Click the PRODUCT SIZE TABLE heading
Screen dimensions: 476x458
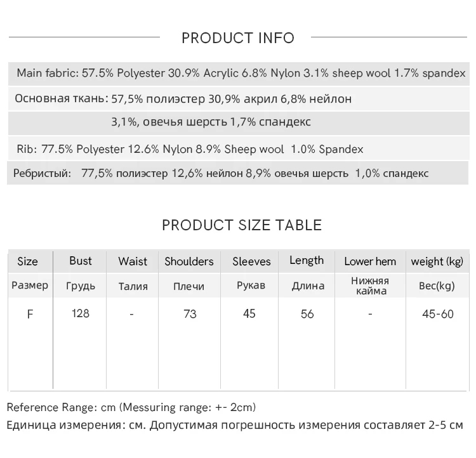click(242, 225)
